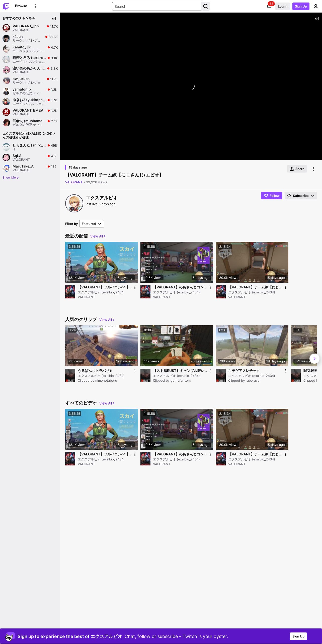Viewport: 322px width, 644px height.
Task: Open options for キチゲアスレチック clip
Action: [x=285, y=371]
